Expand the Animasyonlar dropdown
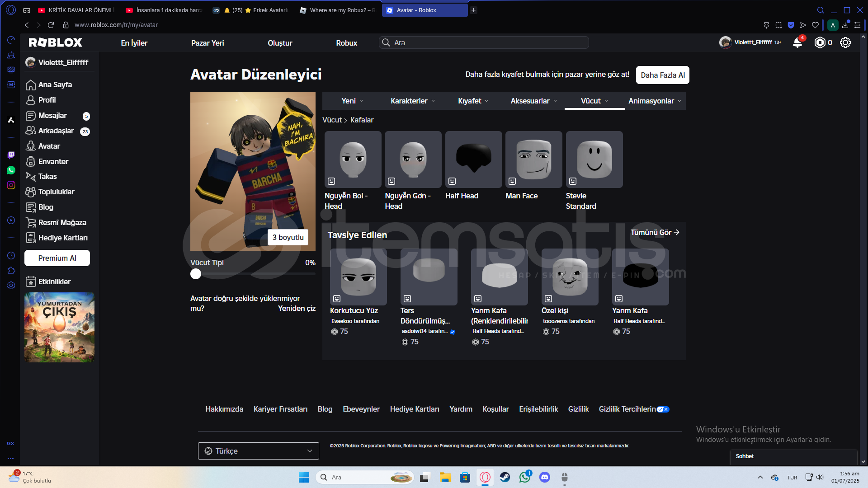Image resolution: width=868 pixels, height=488 pixels. [655, 101]
